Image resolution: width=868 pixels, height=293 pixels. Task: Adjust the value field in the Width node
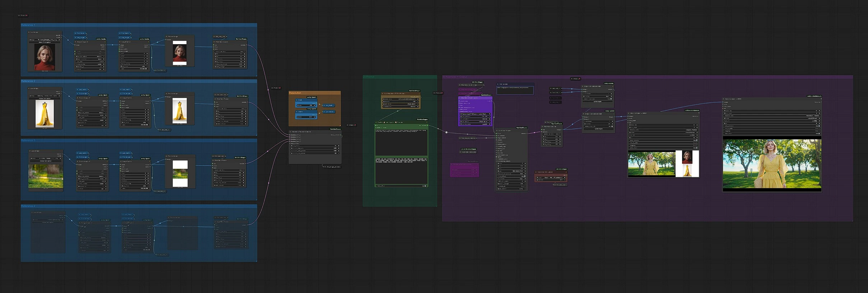[306, 106]
